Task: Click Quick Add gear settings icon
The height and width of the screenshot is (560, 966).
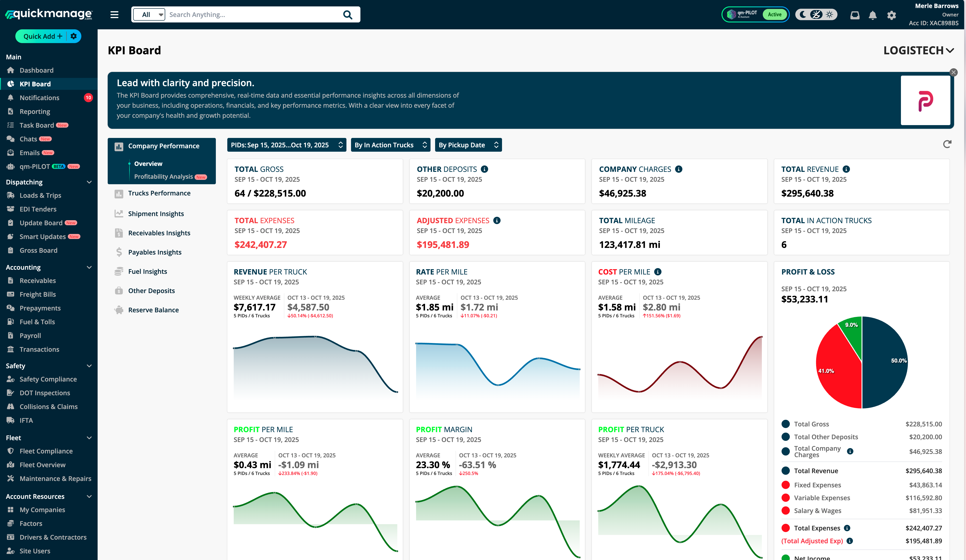Action: [x=74, y=36]
